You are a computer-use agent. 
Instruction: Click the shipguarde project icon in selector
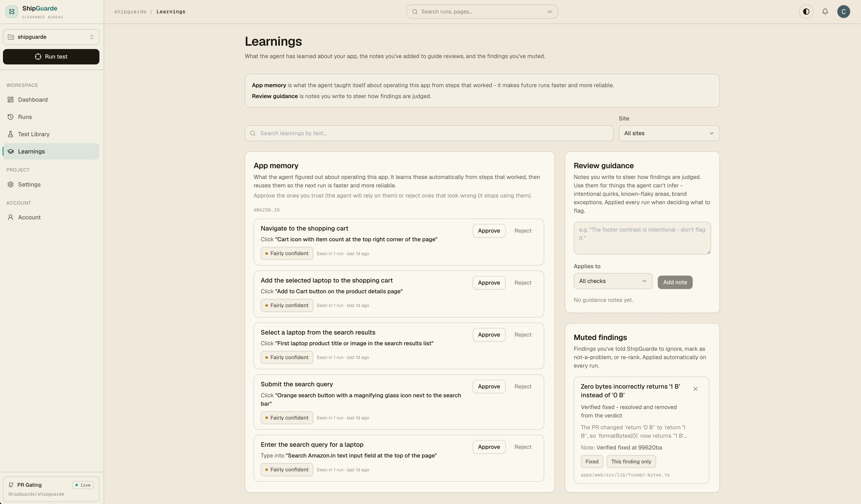(11, 37)
